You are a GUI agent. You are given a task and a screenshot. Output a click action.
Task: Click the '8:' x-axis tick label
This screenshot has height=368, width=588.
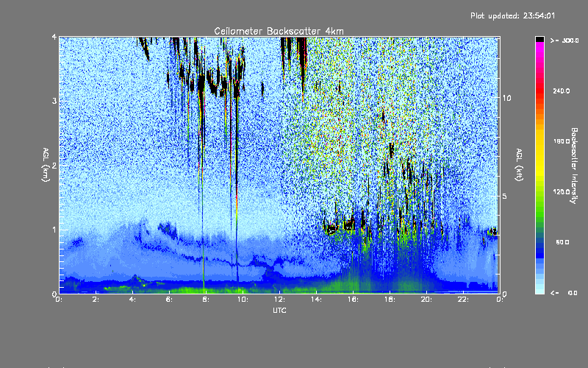click(207, 300)
